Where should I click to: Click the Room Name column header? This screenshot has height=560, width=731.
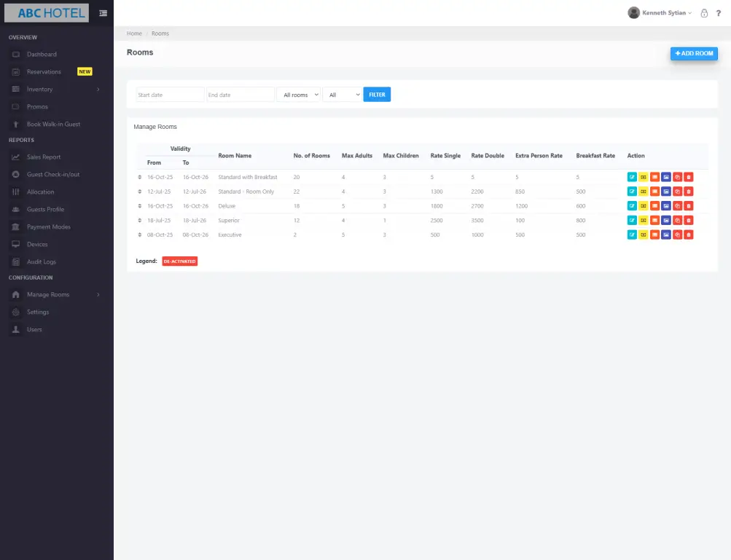(235, 156)
